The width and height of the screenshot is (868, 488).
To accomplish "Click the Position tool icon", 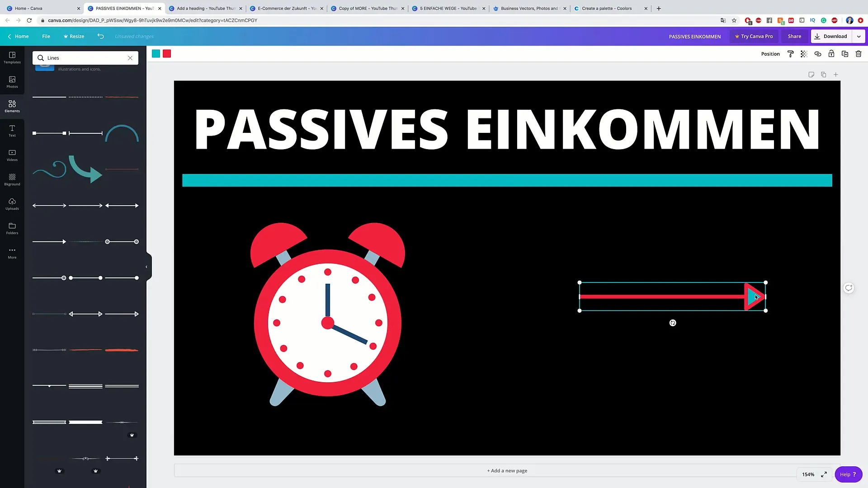I will pyautogui.click(x=770, y=54).
